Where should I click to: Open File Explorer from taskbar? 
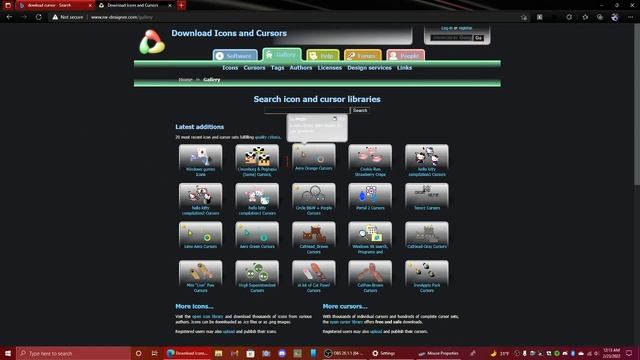point(218,353)
